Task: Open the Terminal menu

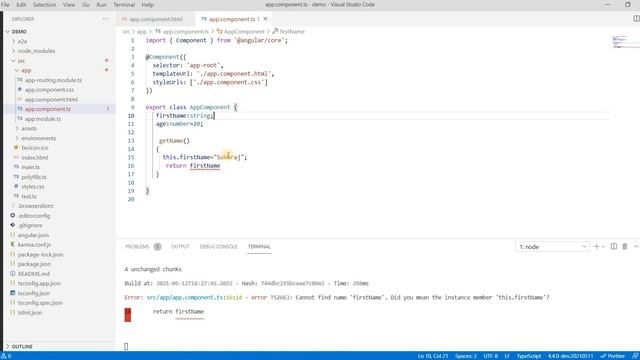Action: pyautogui.click(x=124, y=4)
